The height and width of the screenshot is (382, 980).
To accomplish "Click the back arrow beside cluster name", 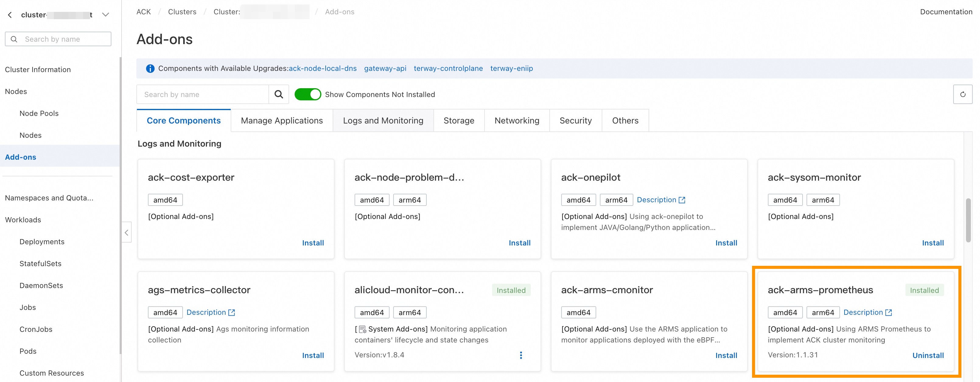I will pos(10,15).
